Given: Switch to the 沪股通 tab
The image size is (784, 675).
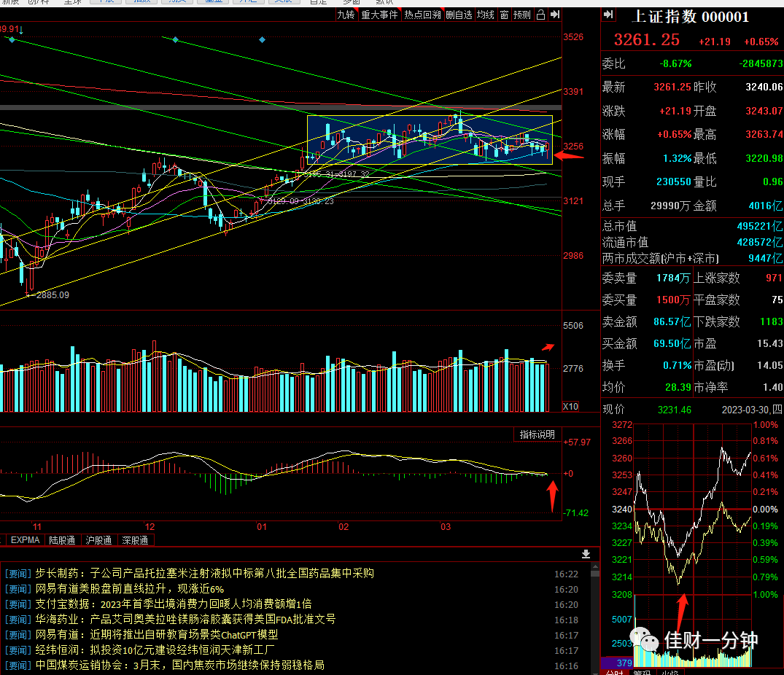Looking at the screenshot, I should click(x=98, y=540).
